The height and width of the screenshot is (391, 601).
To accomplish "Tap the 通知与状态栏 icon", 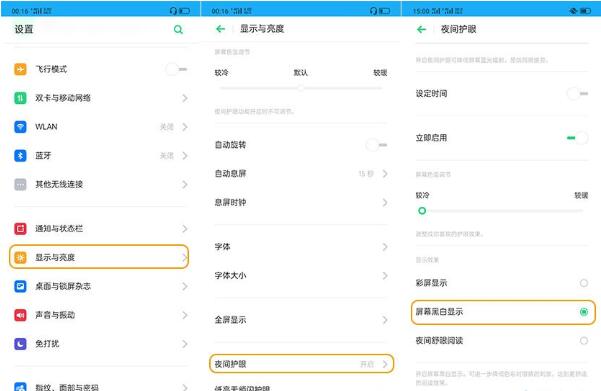I will (20, 228).
